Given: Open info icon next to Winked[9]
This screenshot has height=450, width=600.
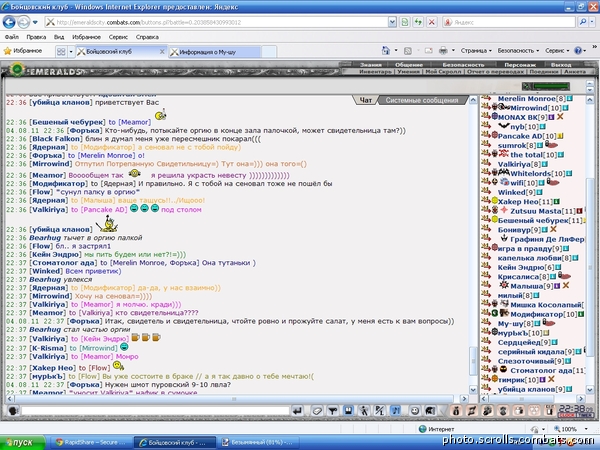Looking at the screenshot, I should 540,192.
